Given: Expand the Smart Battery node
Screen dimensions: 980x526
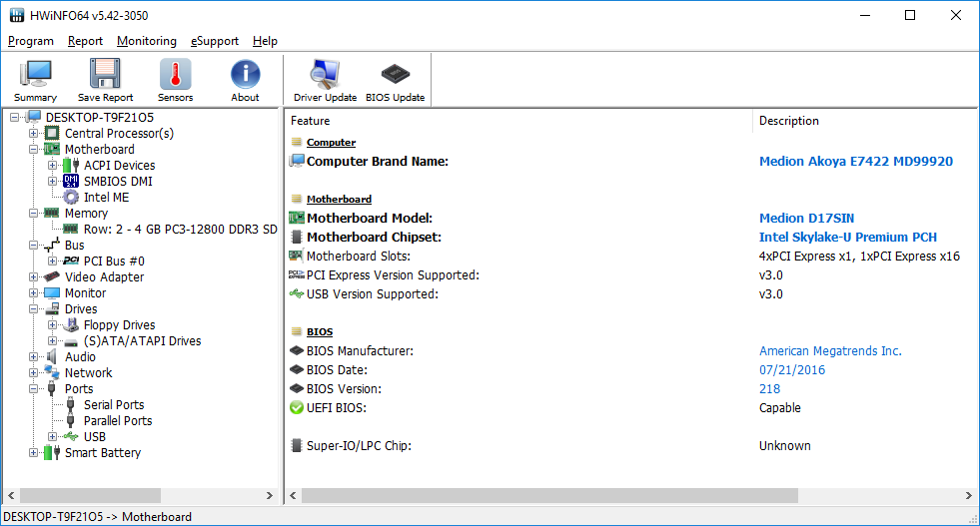Looking at the screenshot, I should tap(34, 453).
